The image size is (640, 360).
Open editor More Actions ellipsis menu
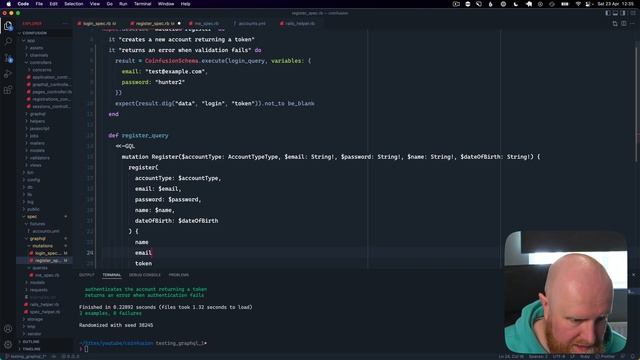pyautogui.click(x=632, y=24)
